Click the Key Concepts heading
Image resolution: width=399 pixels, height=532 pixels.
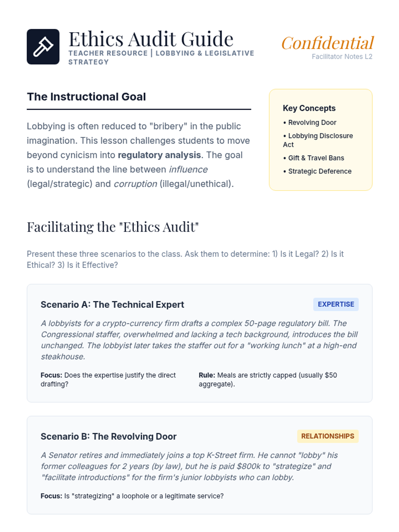pyautogui.click(x=309, y=108)
